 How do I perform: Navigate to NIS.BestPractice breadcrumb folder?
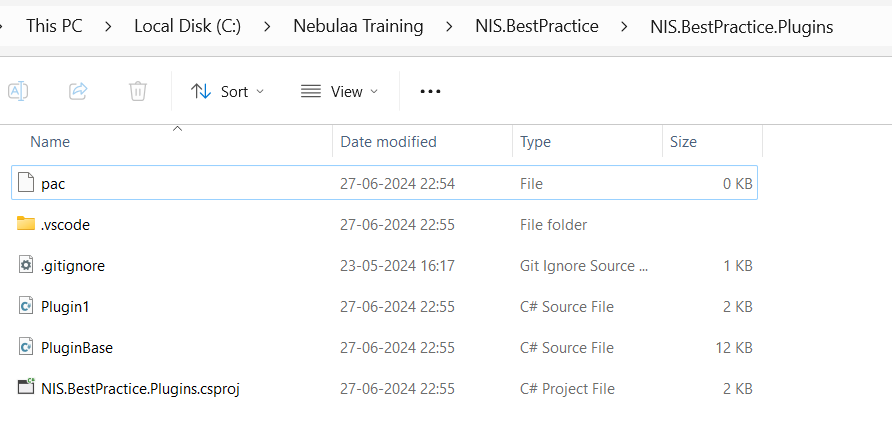tap(536, 26)
